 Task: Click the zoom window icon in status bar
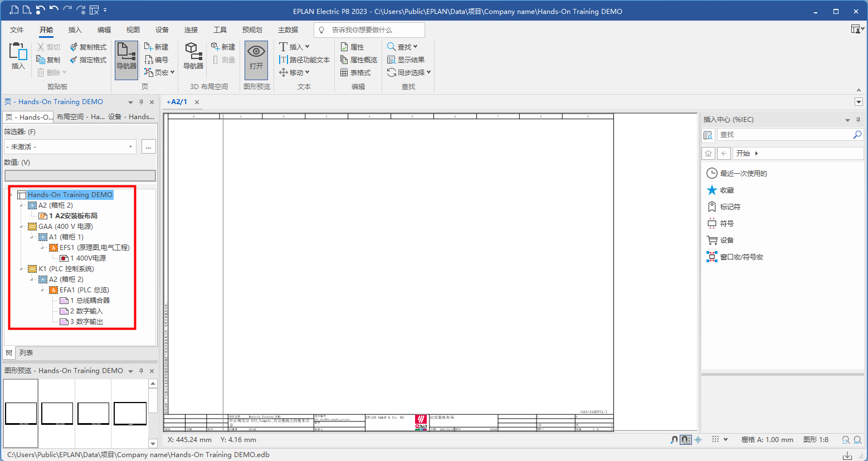coord(846,440)
